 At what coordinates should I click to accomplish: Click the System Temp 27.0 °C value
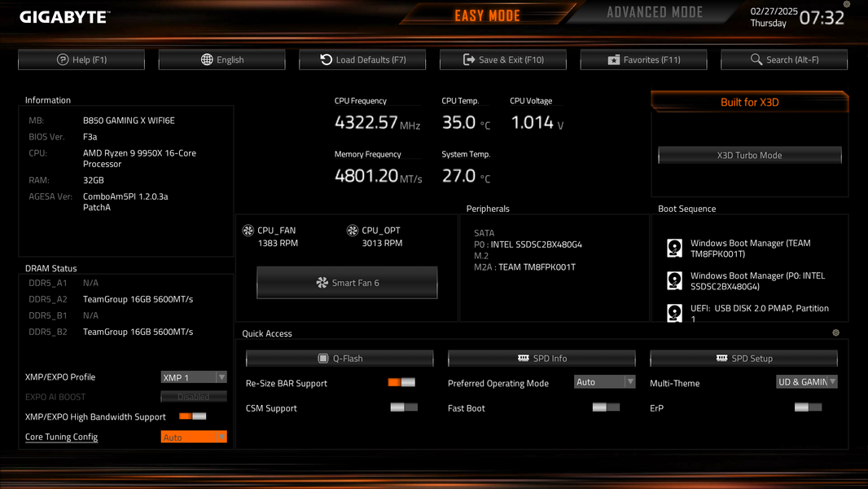tap(466, 176)
